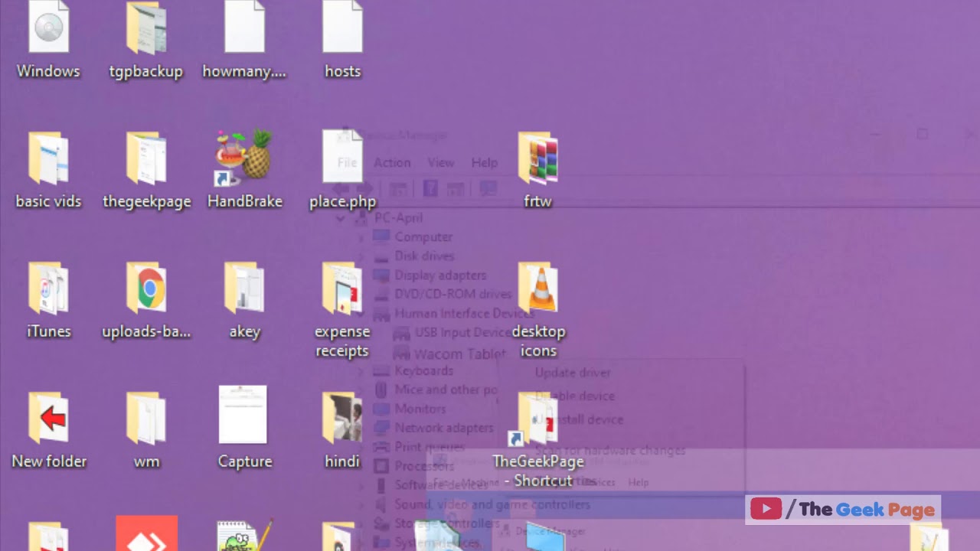Select PC-April root node in Device Manager

[398, 218]
